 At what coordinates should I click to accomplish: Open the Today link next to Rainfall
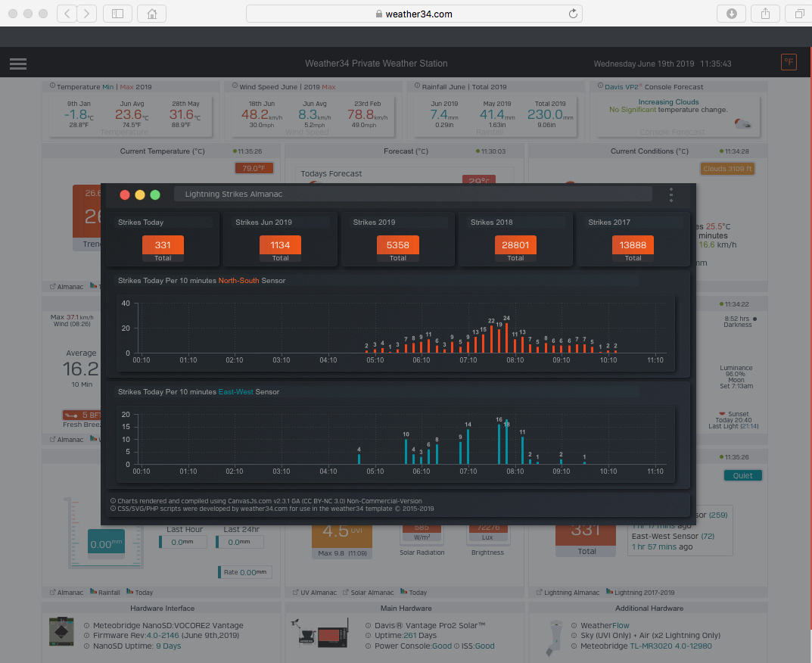tap(140, 593)
